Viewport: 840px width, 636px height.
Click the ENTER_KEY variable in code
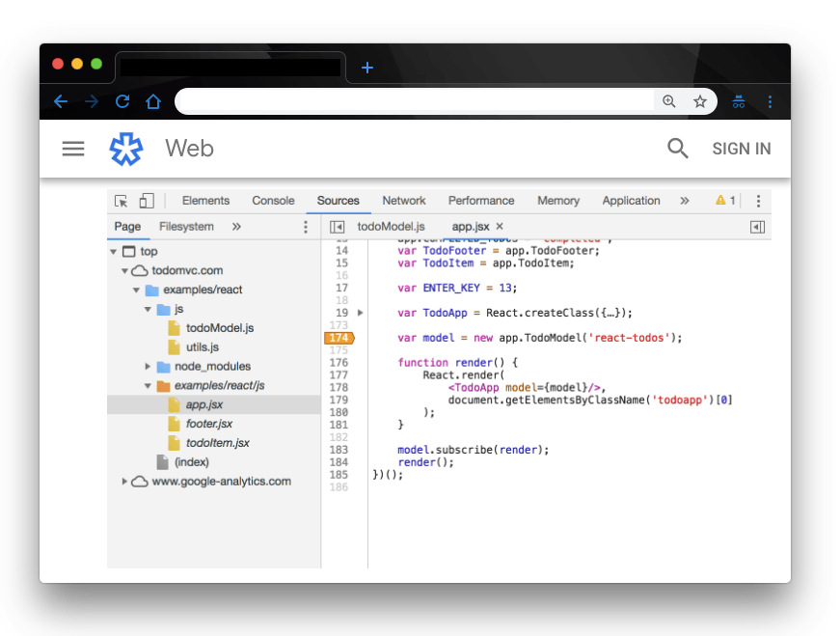pyautogui.click(x=451, y=288)
